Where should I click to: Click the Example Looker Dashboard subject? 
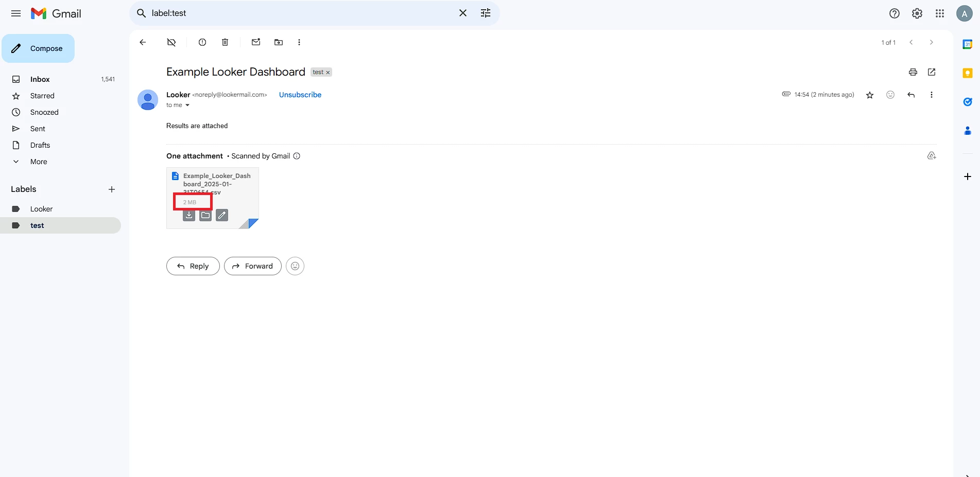[236, 72]
